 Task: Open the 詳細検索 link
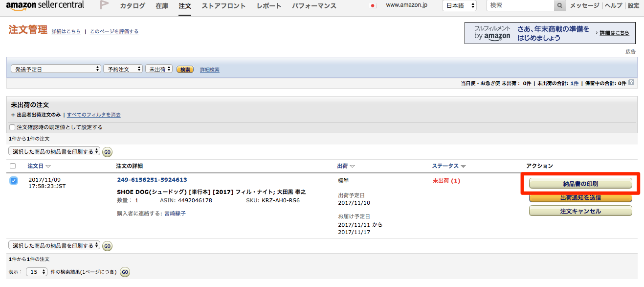click(x=210, y=70)
